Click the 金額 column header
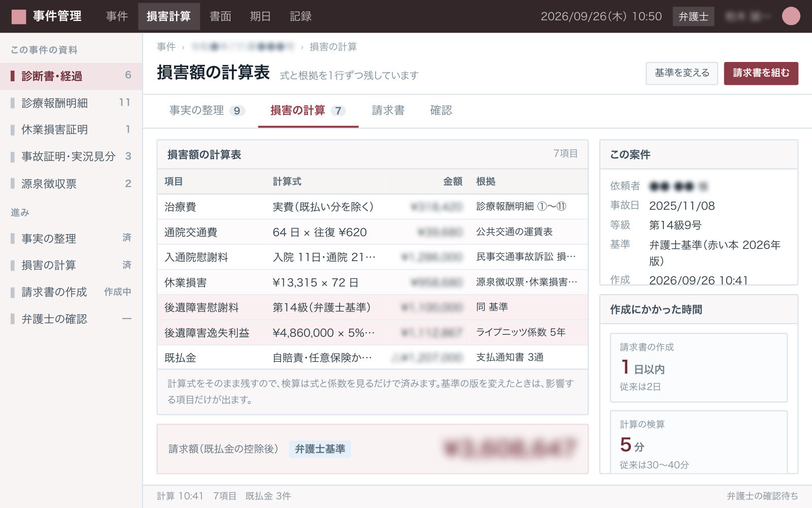812x508 pixels. coord(453,181)
